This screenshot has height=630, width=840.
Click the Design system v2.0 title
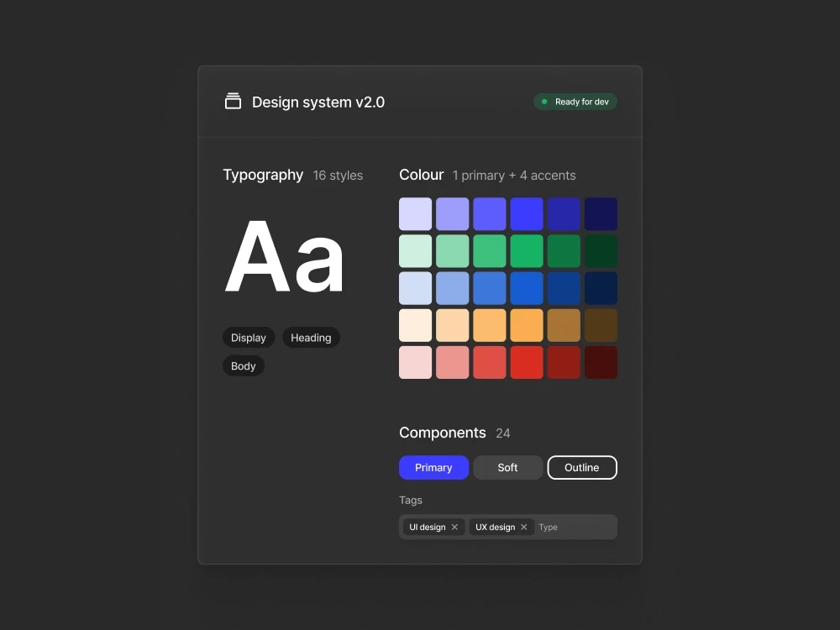(x=318, y=102)
